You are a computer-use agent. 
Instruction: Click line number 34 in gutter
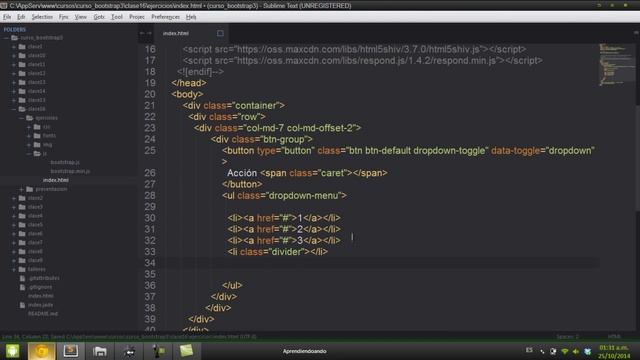click(x=150, y=263)
